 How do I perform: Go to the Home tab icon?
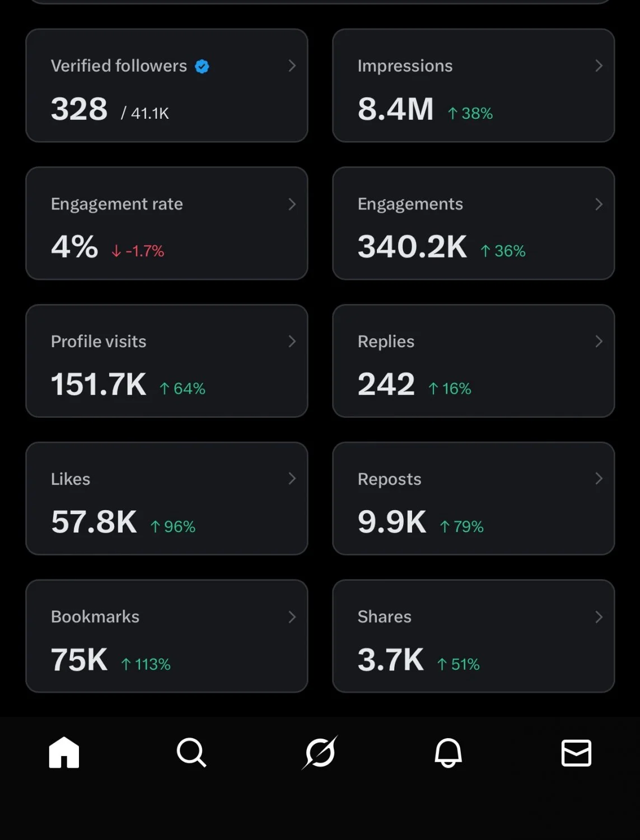[x=64, y=752]
